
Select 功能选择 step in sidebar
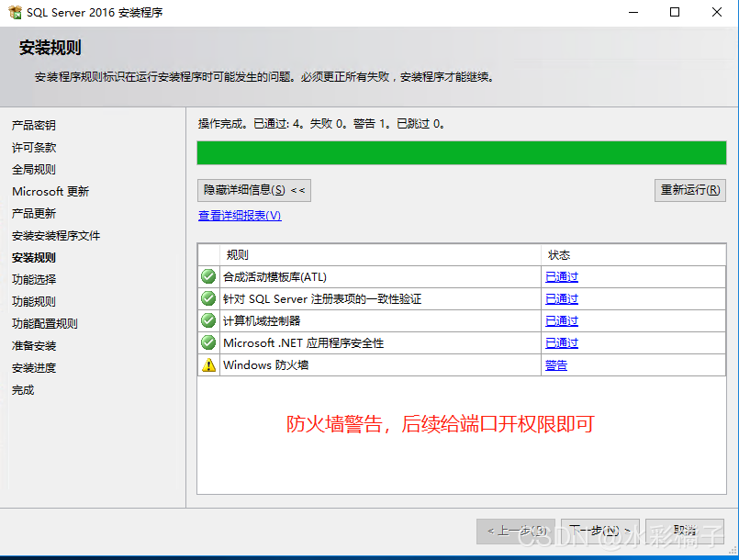point(34,279)
